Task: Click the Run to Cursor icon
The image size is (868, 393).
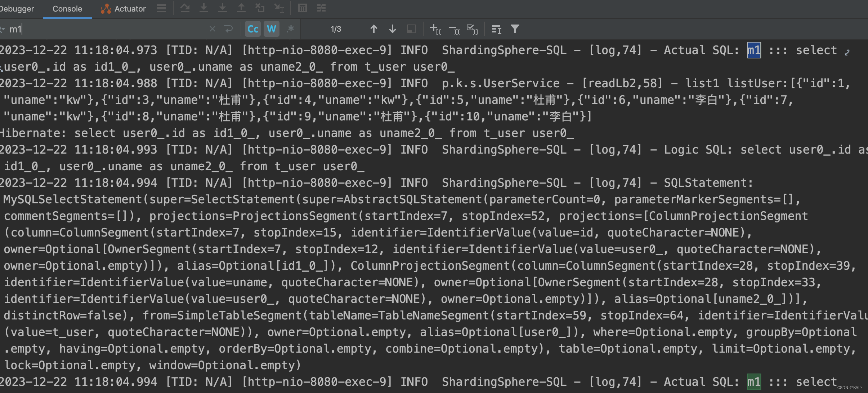Action: pyautogui.click(x=279, y=8)
